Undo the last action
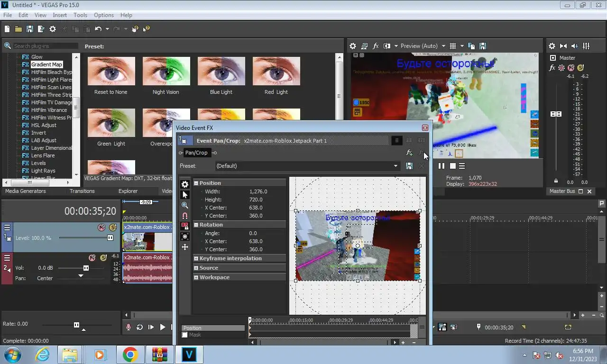607x364 pixels. pos(98,29)
